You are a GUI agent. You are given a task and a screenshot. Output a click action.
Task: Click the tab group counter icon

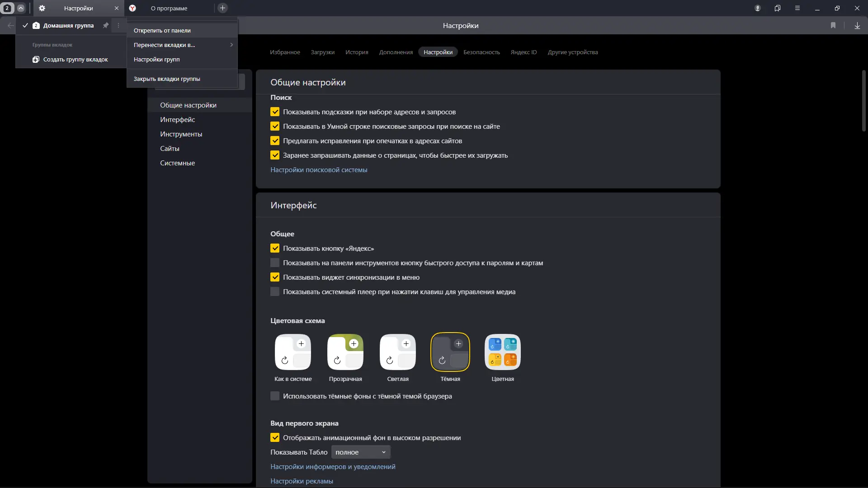7,8
